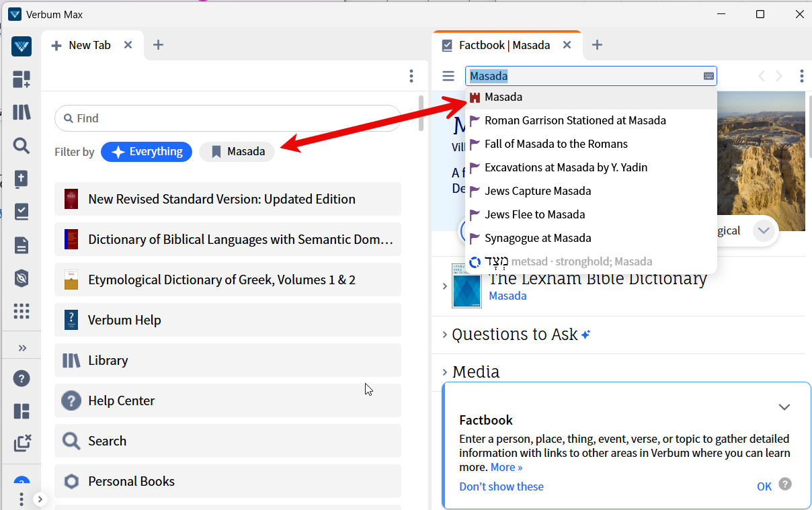Open the Factbook hamburger menu
Viewport: 812px width, 510px height.
click(448, 76)
